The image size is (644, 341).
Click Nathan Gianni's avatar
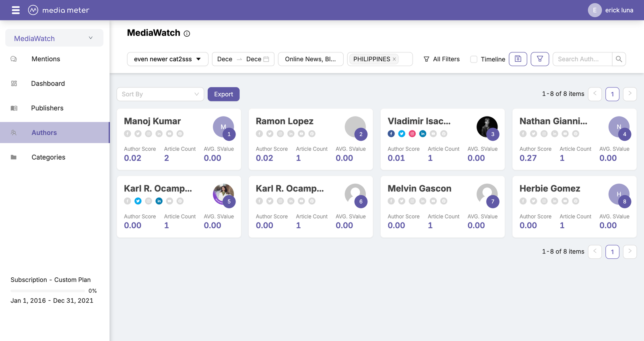tap(619, 127)
